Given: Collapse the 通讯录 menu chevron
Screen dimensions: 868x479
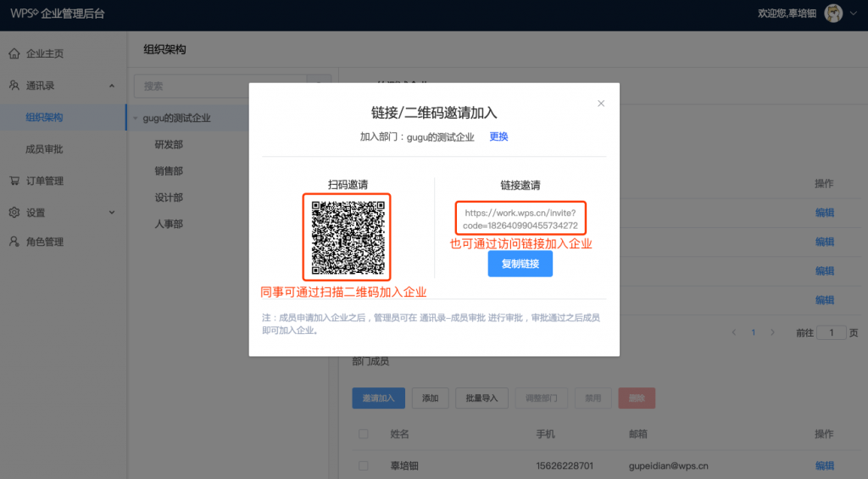Looking at the screenshot, I should (x=112, y=86).
